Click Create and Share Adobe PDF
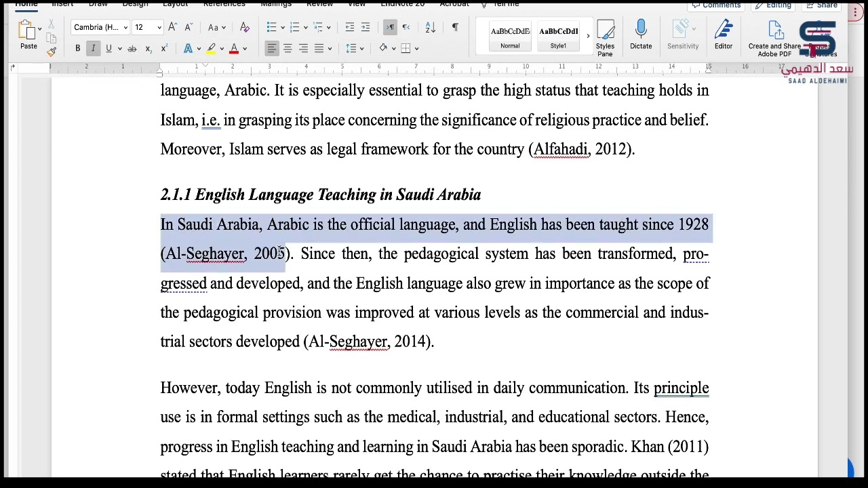Screen dimensions: 868x488 tap(774, 39)
